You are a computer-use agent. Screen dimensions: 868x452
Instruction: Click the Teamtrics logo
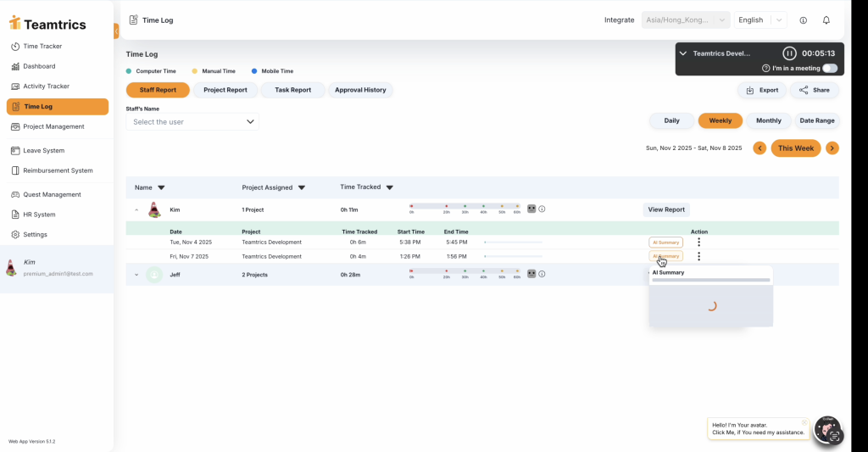(x=47, y=24)
